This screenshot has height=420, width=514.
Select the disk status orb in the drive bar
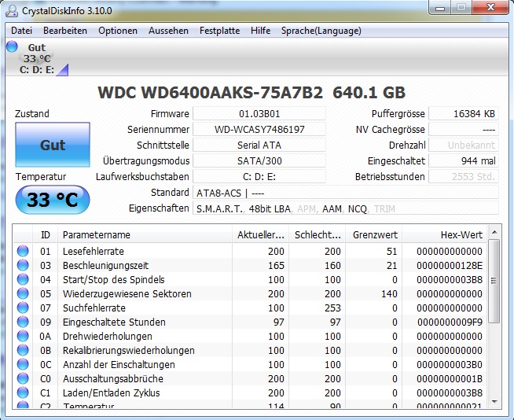tap(12, 46)
